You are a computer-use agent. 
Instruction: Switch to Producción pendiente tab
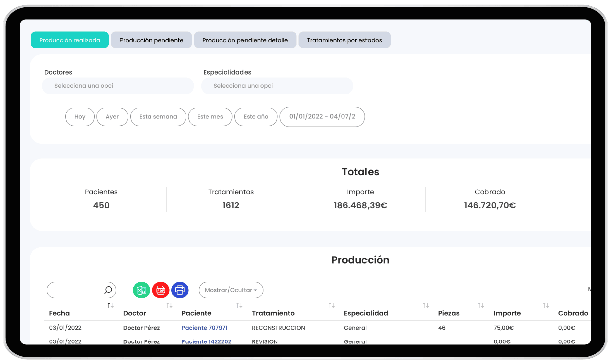[x=151, y=40]
